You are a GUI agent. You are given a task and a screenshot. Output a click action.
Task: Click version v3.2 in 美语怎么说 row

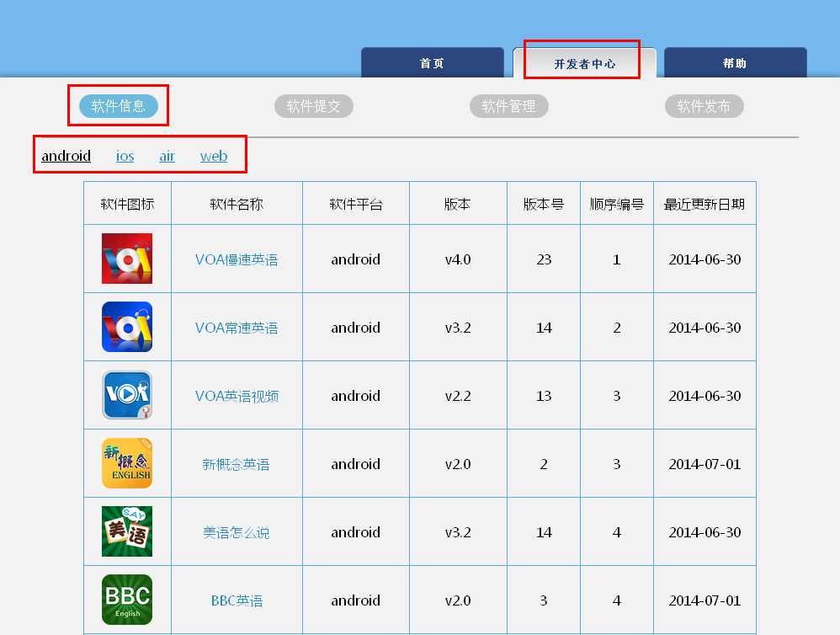[x=458, y=532]
